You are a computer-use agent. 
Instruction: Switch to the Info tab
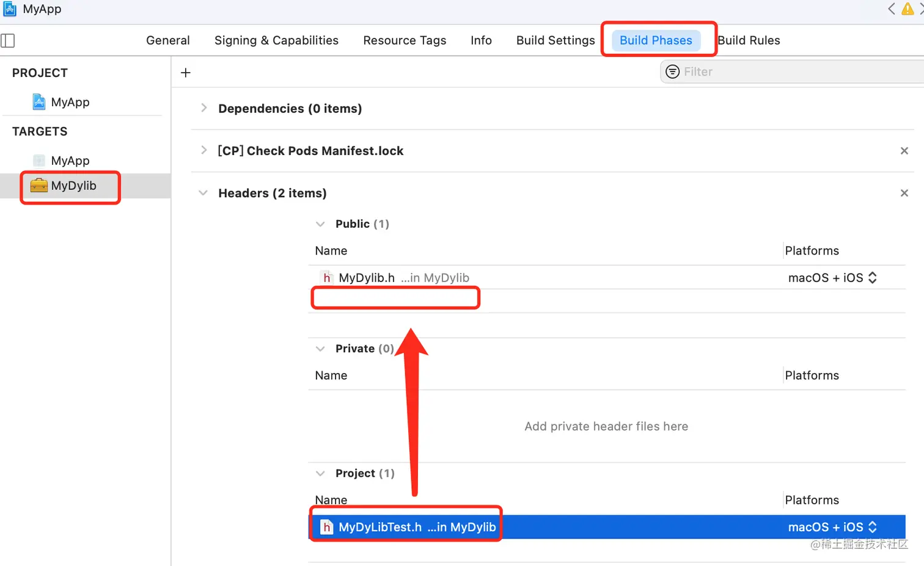[481, 40]
